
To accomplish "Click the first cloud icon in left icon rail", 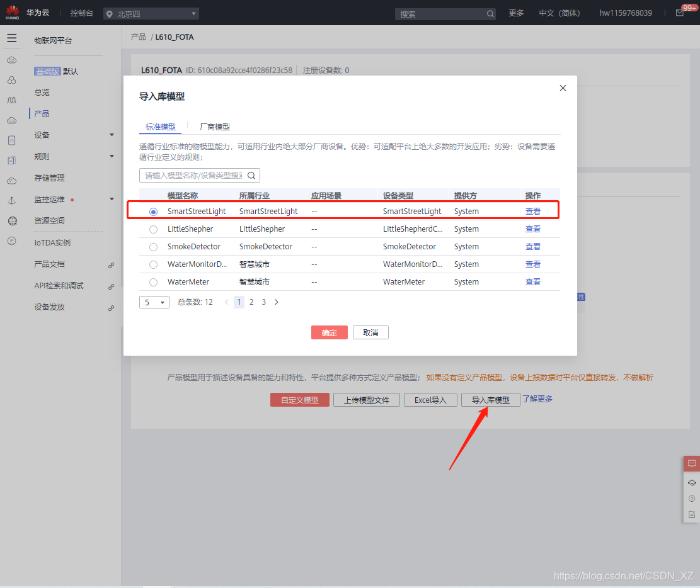I will (12, 60).
